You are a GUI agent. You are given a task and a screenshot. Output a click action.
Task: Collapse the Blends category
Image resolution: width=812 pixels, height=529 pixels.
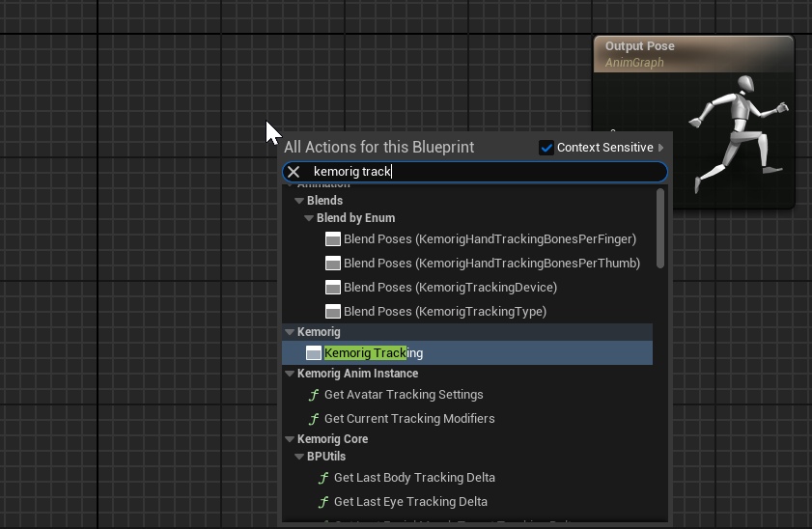299,201
